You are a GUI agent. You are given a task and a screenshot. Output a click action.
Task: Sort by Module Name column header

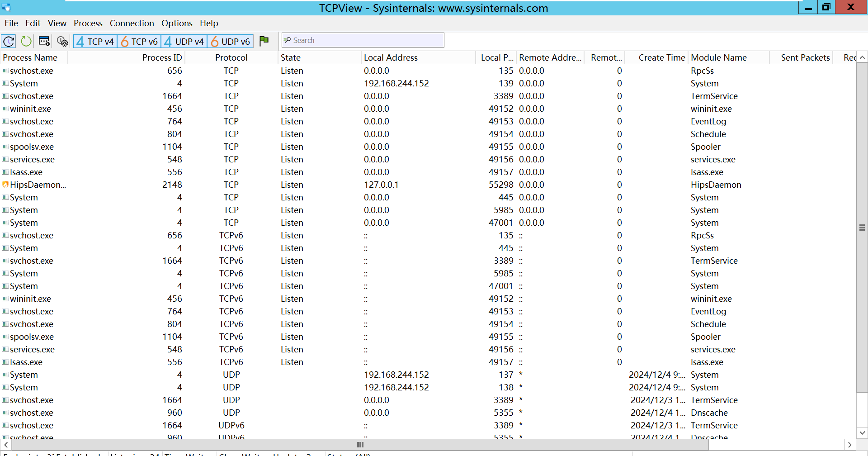pos(729,57)
